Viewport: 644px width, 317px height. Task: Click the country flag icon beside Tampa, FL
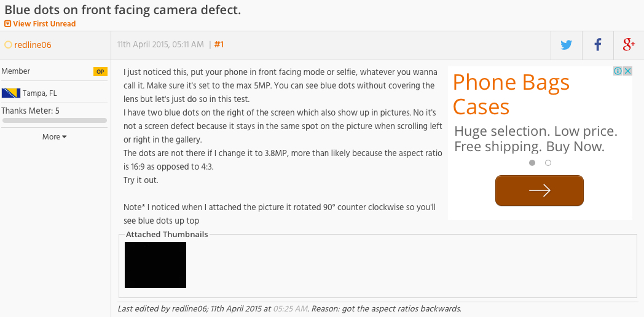pos(11,93)
